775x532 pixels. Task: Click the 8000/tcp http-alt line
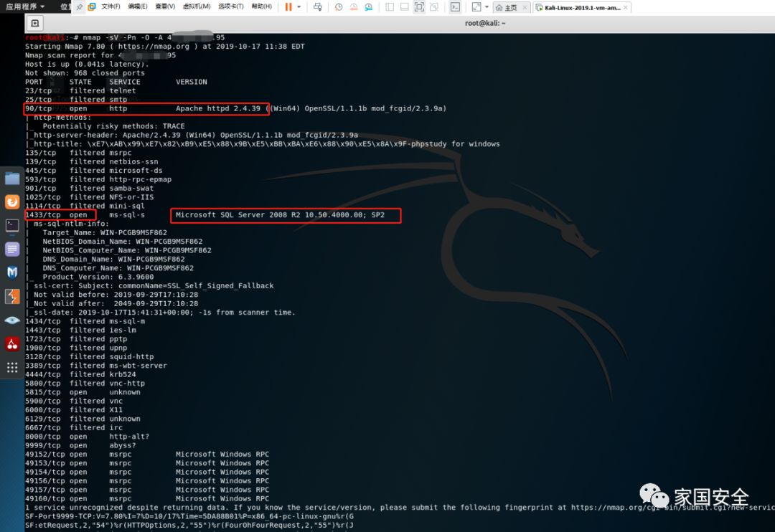[x=87, y=437]
